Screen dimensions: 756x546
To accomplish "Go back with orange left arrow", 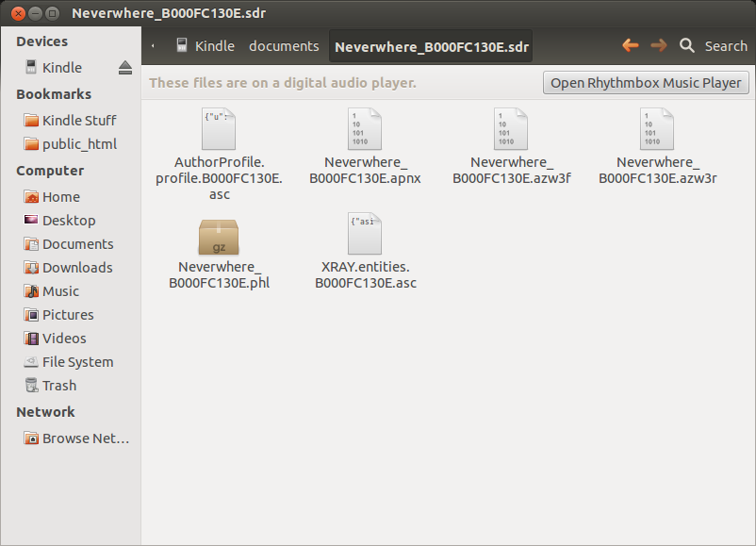I will [x=631, y=46].
